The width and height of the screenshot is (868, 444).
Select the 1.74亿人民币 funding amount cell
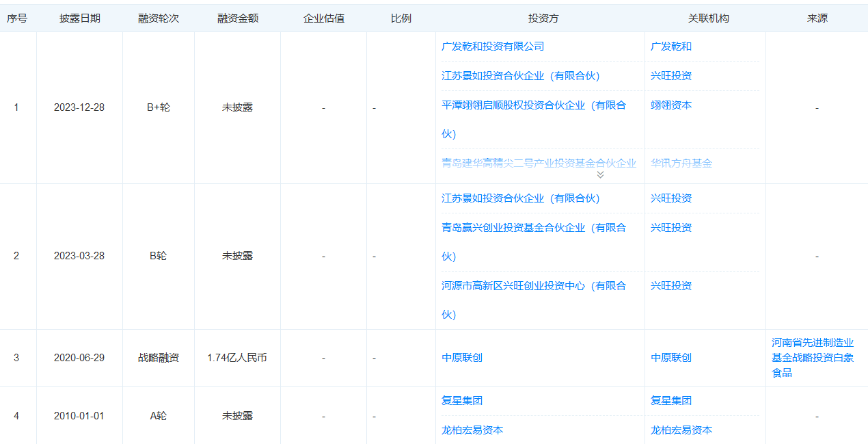(x=237, y=358)
